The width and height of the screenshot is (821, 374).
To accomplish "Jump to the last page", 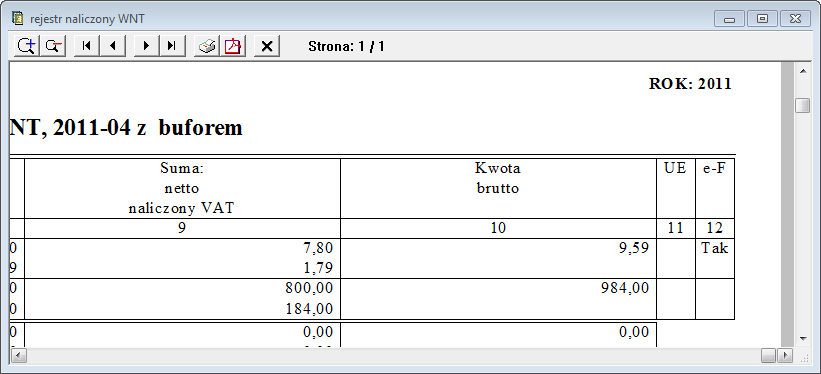I will tap(172, 46).
